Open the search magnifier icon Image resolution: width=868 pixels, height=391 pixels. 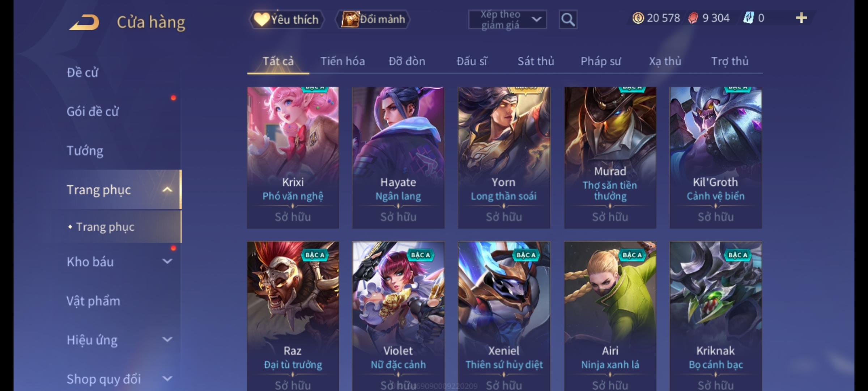click(568, 20)
